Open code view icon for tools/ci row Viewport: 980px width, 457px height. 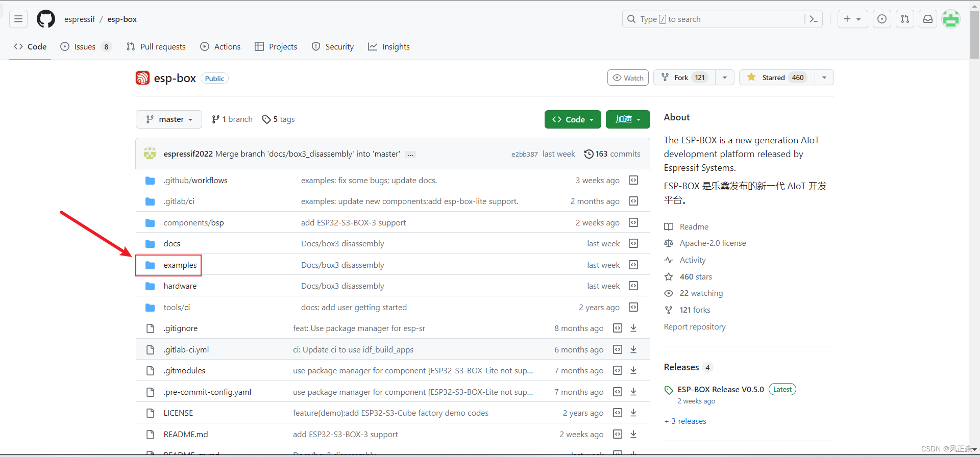(x=633, y=307)
